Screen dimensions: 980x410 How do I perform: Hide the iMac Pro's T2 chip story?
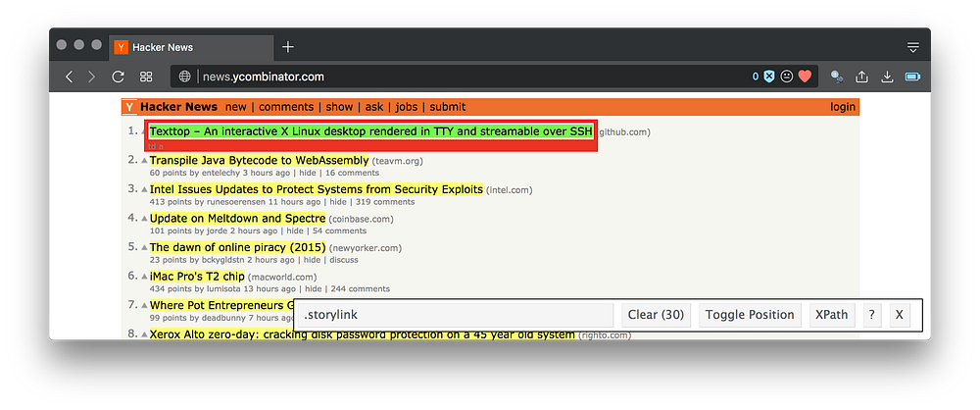(x=314, y=289)
